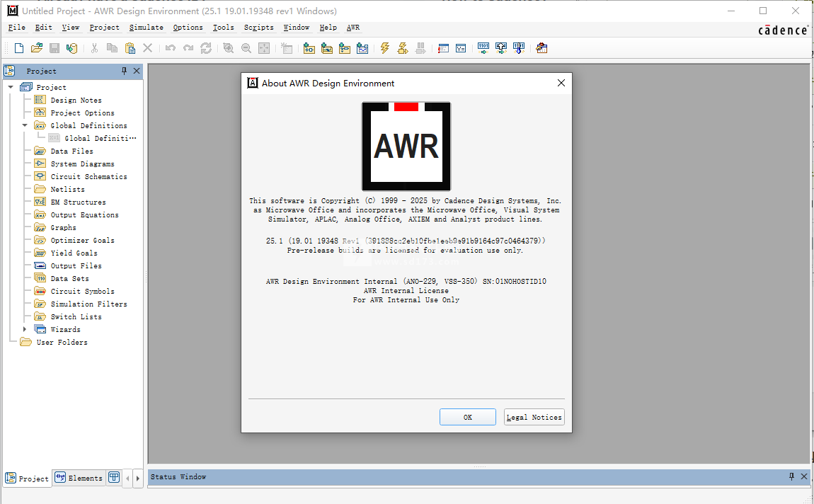This screenshot has width=814, height=504.
Task: Select Switch Lists tree item
Action: tap(76, 316)
